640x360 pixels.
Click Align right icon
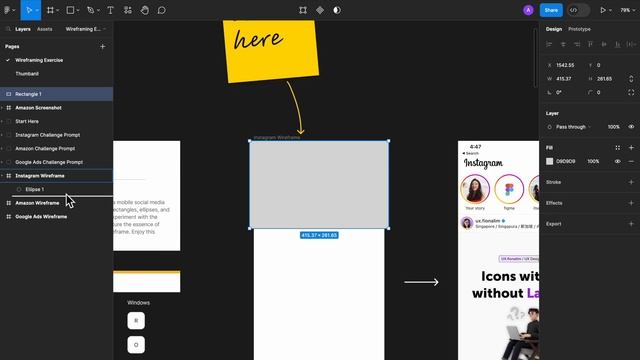click(x=577, y=44)
